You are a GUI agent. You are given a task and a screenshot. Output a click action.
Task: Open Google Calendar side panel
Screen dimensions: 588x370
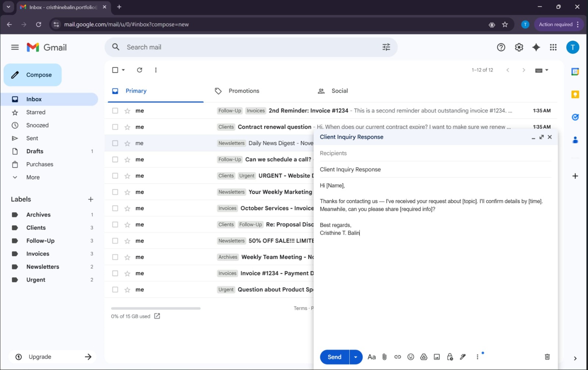click(575, 72)
